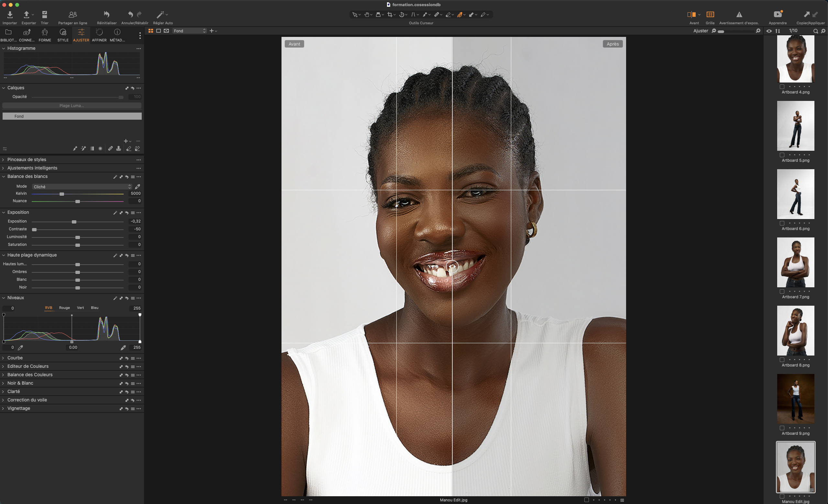
Task: Select the rotation straighten tool
Action: coord(402,15)
